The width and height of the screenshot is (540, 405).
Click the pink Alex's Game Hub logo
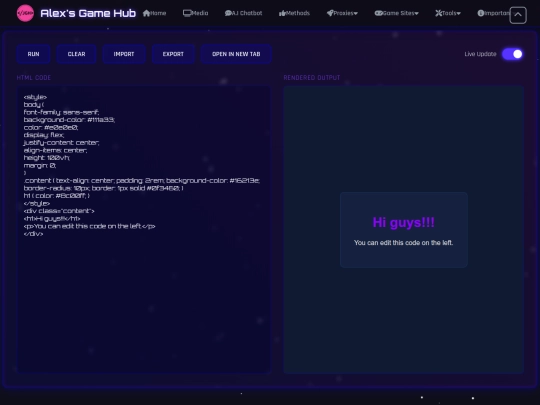[25, 13]
